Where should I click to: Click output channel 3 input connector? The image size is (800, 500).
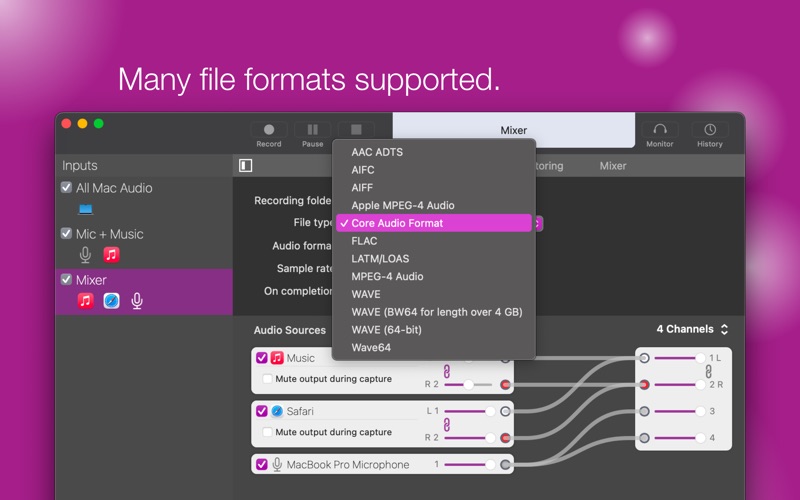point(644,411)
